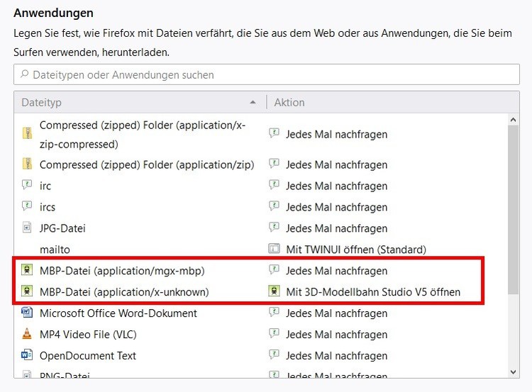The height and width of the screenshot is (392, 532).
Task: Click the VLC cone icon of MP4 Video File
Action: click(x=27, y=334)
